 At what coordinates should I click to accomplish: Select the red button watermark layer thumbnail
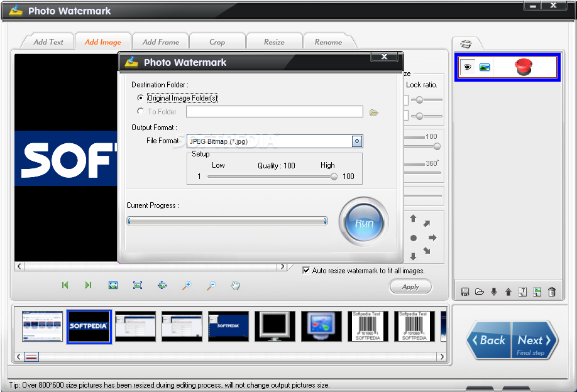(524, 67)
